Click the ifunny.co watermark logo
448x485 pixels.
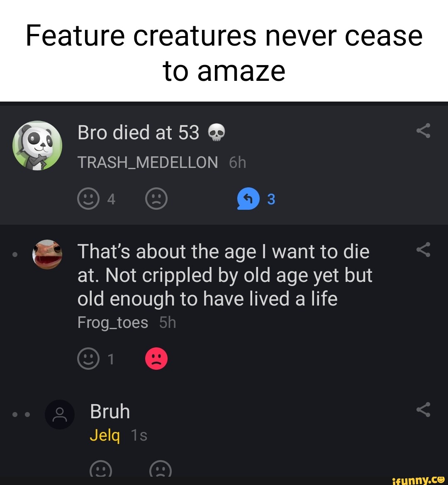(416, 480)
